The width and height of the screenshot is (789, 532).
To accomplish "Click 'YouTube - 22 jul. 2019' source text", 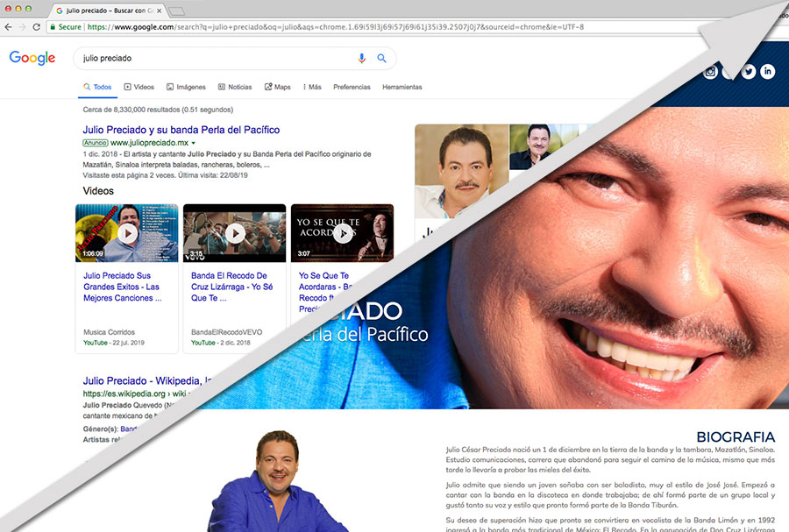I will [x=114, y=343].
